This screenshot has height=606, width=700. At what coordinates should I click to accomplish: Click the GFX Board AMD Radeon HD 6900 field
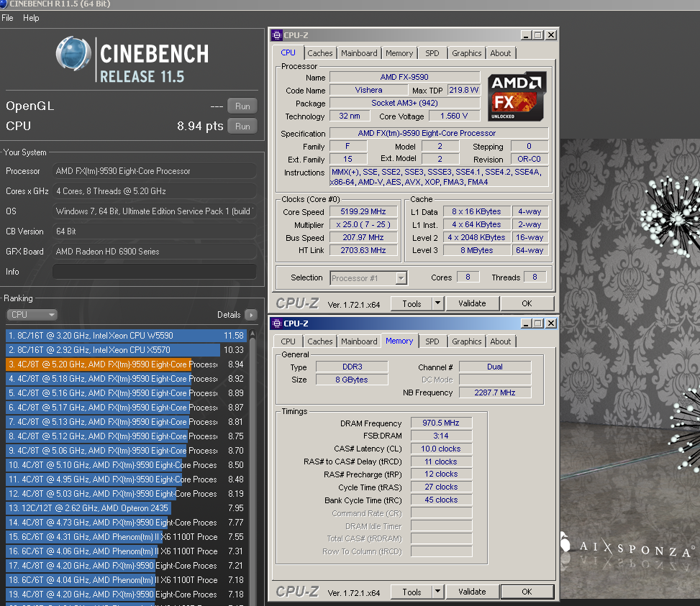point(155,252)
